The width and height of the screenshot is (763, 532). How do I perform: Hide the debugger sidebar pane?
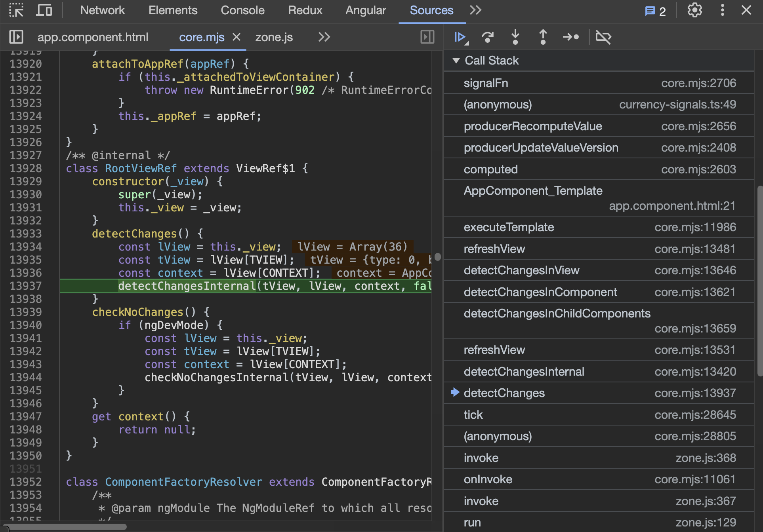click(427, 37)
